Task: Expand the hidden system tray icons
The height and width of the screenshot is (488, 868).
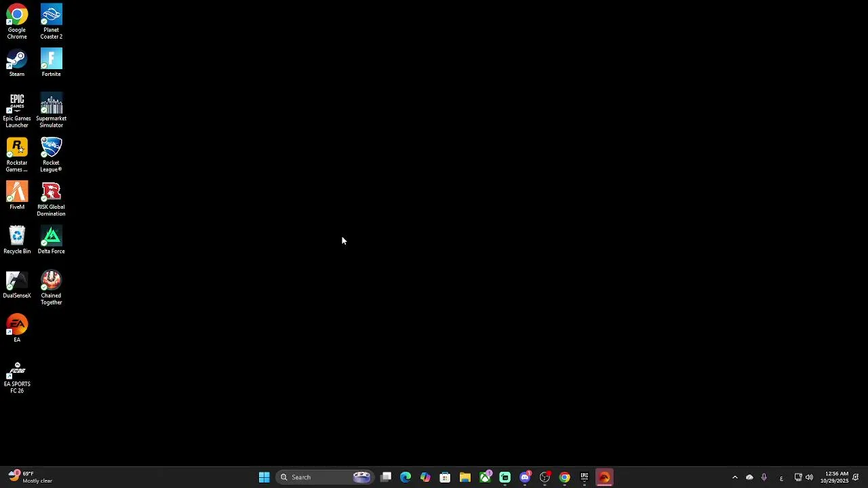Action: [734, 477]
